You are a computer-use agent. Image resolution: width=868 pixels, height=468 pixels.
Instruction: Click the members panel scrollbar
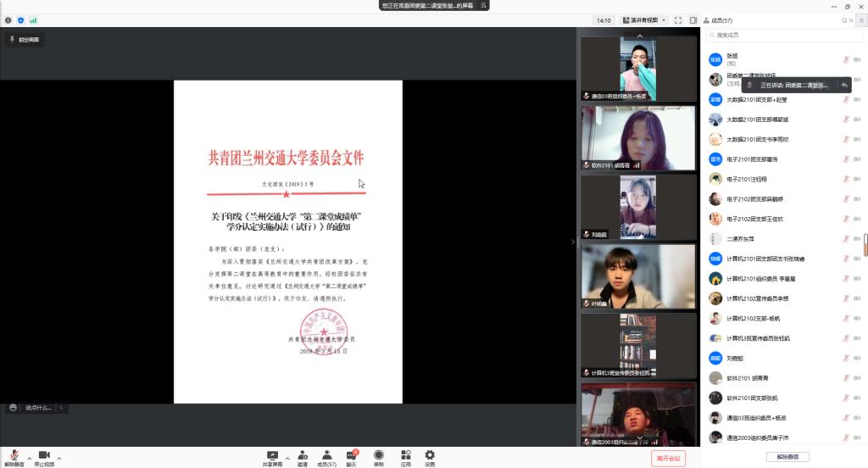(865, 245)
